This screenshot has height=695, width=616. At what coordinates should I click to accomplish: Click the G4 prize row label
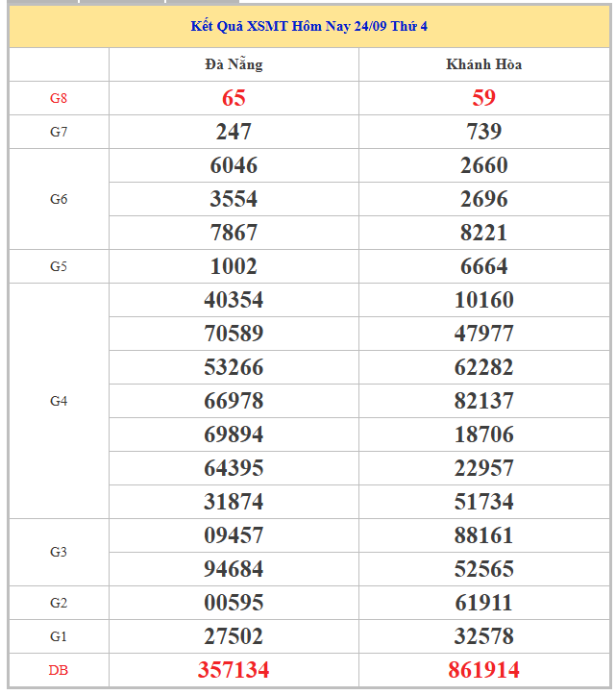[59, 401]
